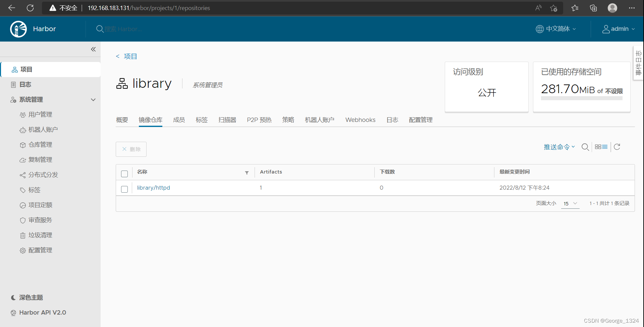644x327 pixels.
Task: Open the event log side panel tab
Action: click(638, 63)
